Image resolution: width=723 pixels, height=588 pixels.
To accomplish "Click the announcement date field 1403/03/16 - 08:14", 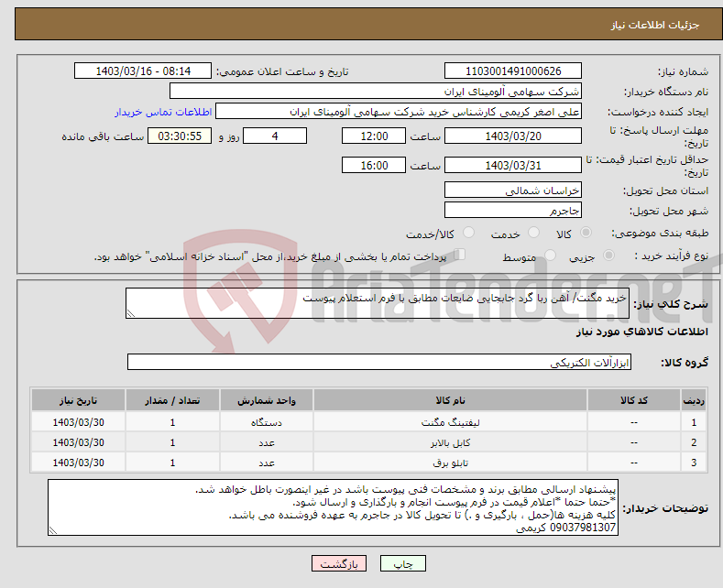I will [142, 71].
